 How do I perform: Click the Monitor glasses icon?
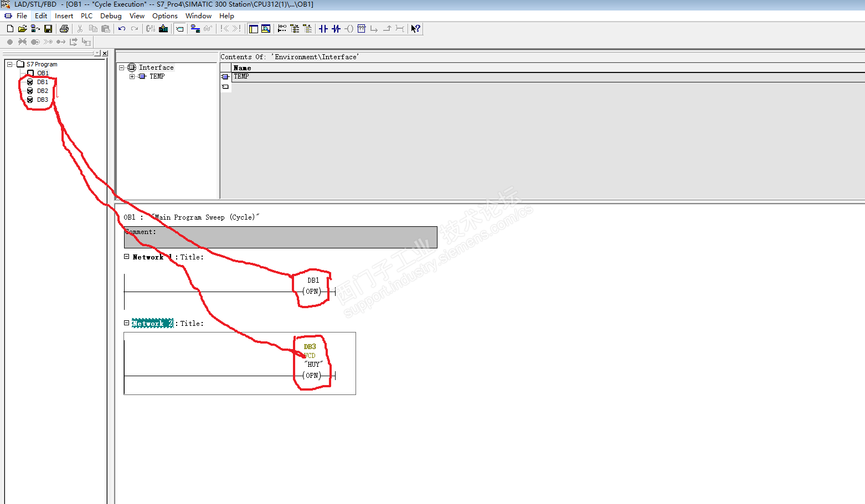pyautogui.click(x=208, y=29)
